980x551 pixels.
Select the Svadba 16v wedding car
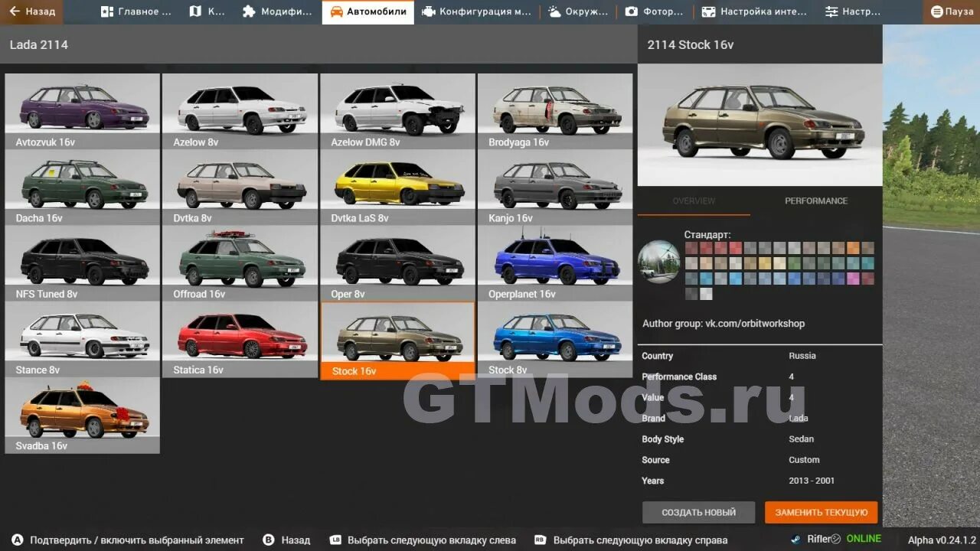click(83, 415)
